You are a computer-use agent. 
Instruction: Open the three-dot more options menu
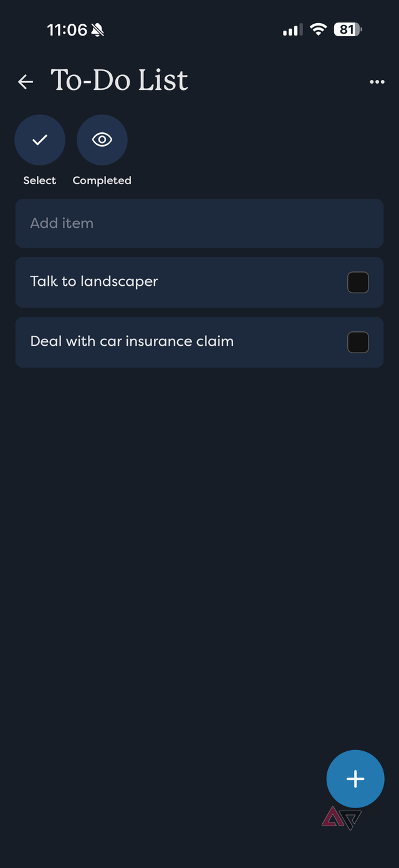coord(377,82)
